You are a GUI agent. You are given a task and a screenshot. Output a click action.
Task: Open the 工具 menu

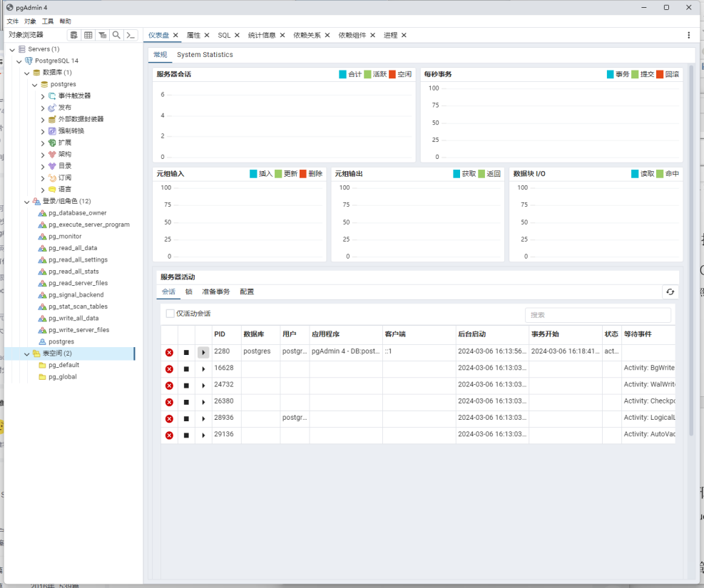(48, 21)
